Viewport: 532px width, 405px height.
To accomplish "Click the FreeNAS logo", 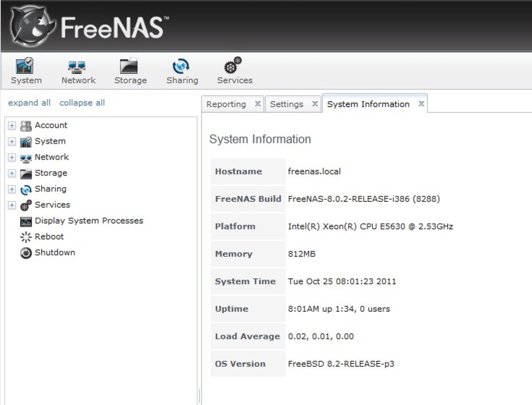I will tap(84, 25).
